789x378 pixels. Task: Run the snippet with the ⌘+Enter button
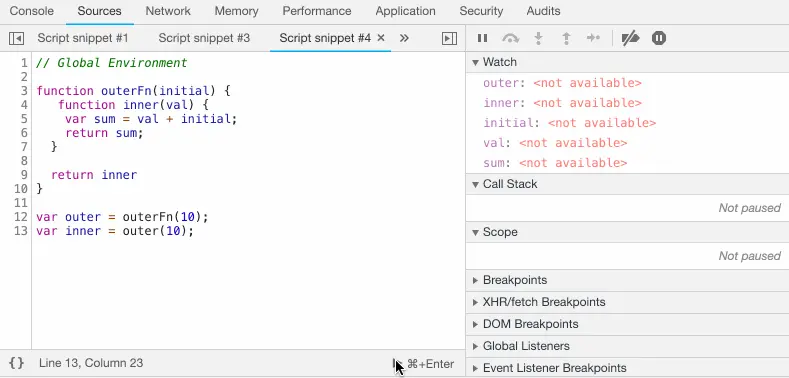[x=424, y=364]
